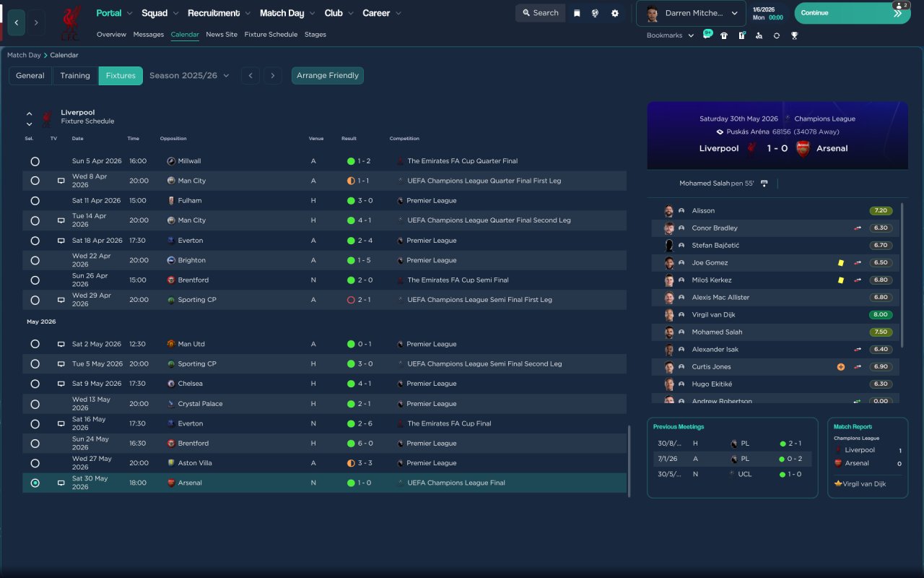Screen dimensions: 924x578
Task: Click the Match Day breadcrumb link
Action: coord(24,55)
